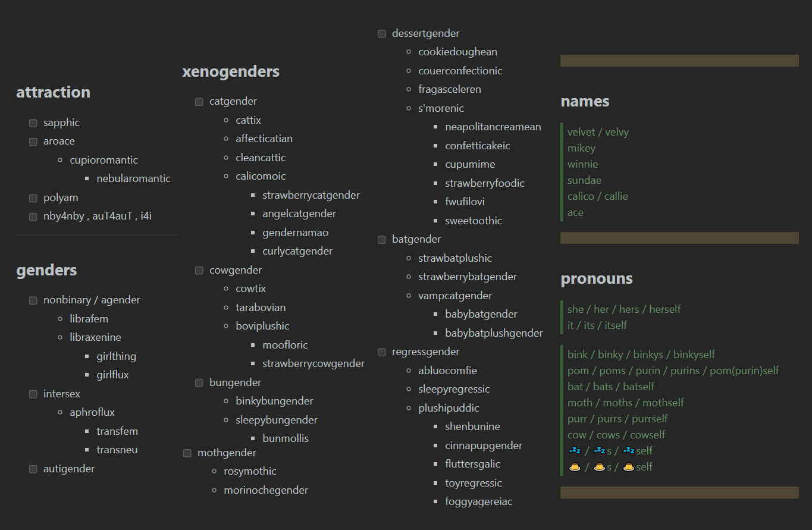The height and width of the screenshot is (530, 812).
Task: Select the cinnapupgender entry
Action: coord(484,446)
